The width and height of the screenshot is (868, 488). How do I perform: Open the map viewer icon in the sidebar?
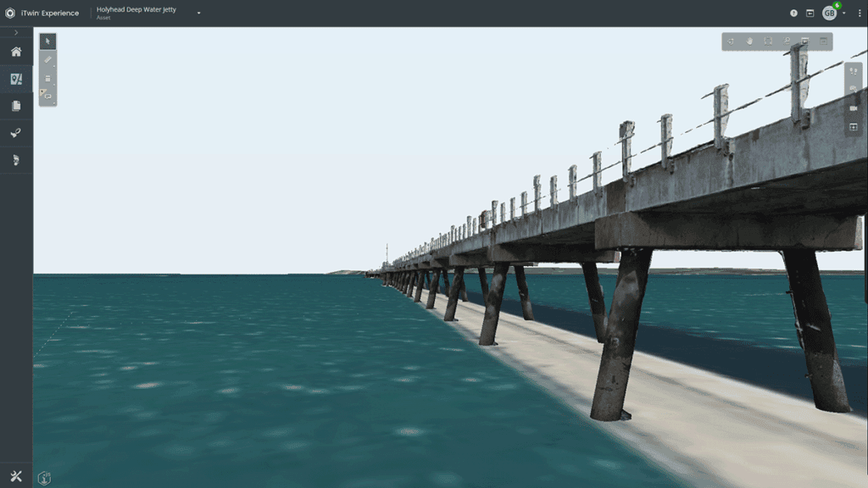pyautogui.click(x=16, y=79)
